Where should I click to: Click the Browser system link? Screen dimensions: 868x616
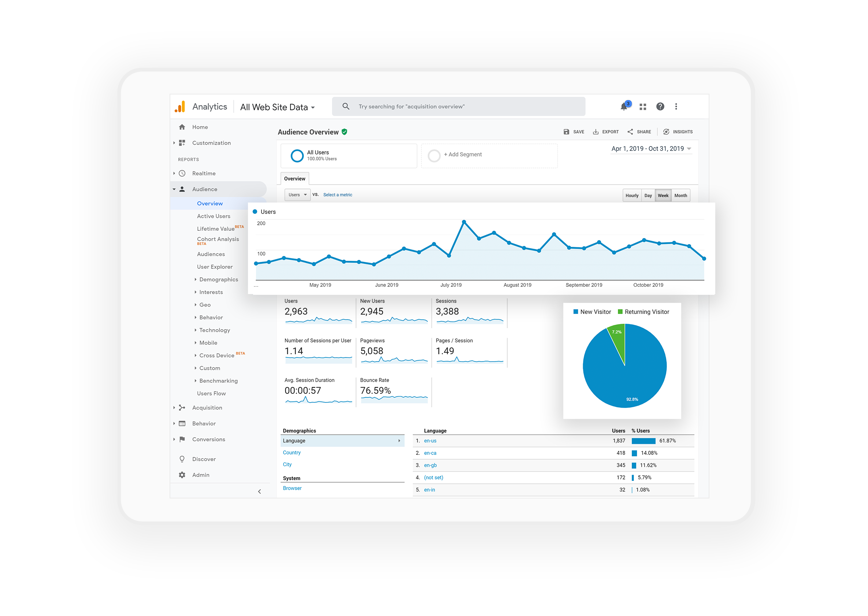[292, 489]
